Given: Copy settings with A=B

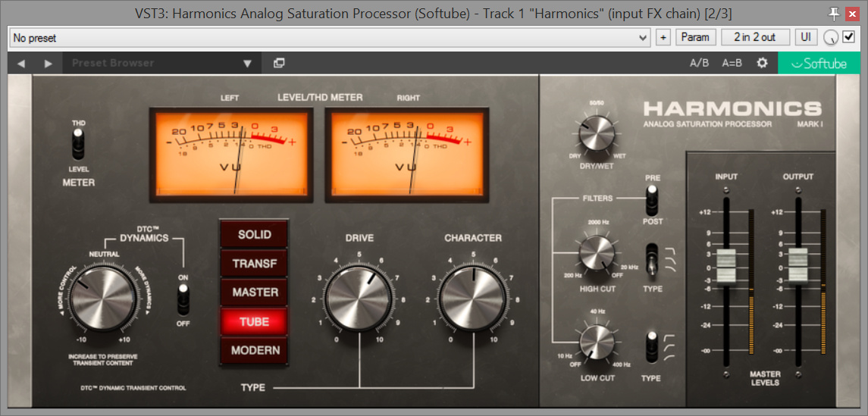Looking at the screenshot, I should point(732,63).
